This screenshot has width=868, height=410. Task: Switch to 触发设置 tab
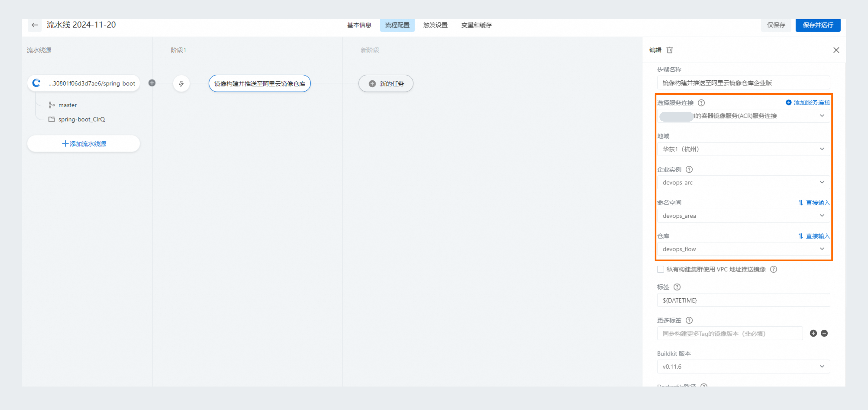[x=435, y=25]
